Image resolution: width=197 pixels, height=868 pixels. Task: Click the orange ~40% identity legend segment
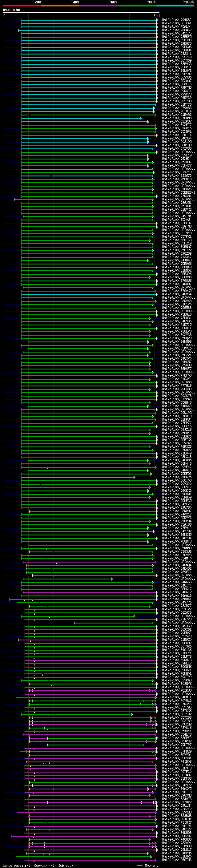coord(60,6)
